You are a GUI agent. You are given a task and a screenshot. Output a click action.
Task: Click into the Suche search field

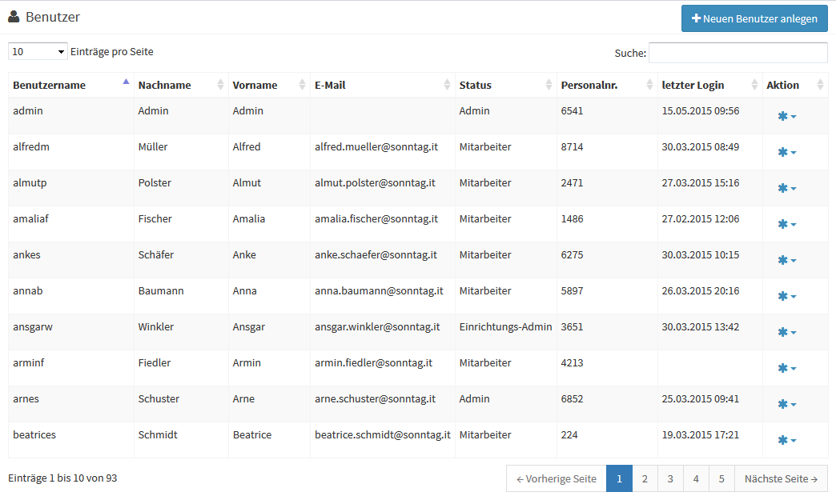point(738,53)
